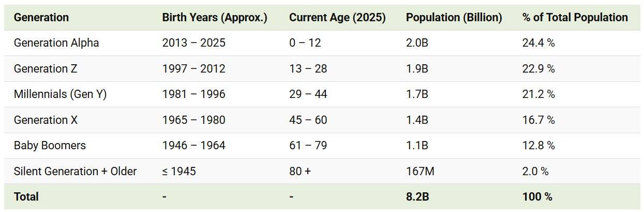Click the 1.7B population value

pyautogui.click(x=417, y=94)
